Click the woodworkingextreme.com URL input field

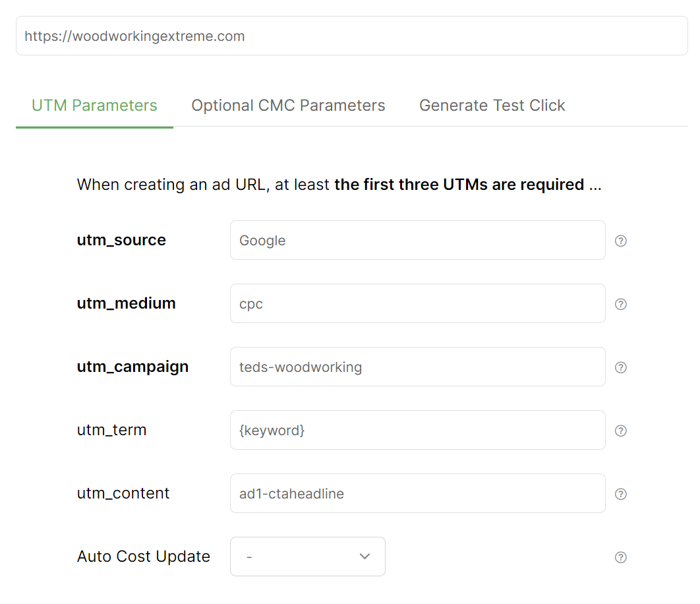(351, 36)
